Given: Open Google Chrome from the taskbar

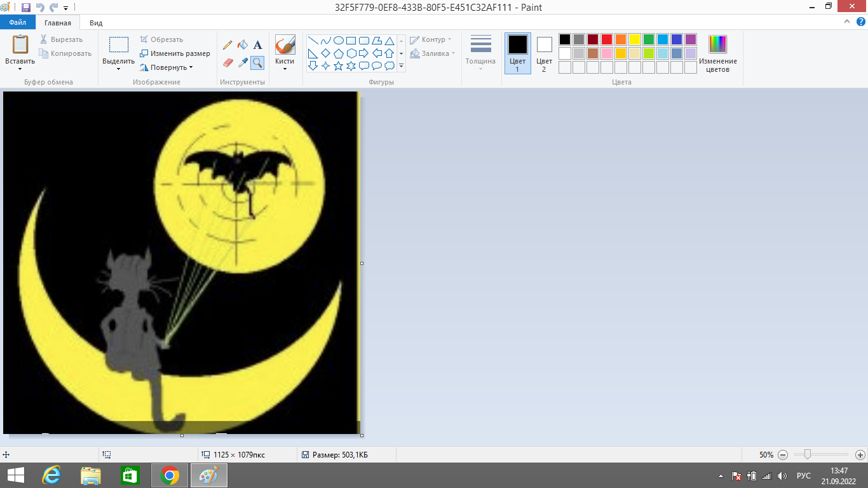Looking at the screenshot, I should tap(170, 475).
